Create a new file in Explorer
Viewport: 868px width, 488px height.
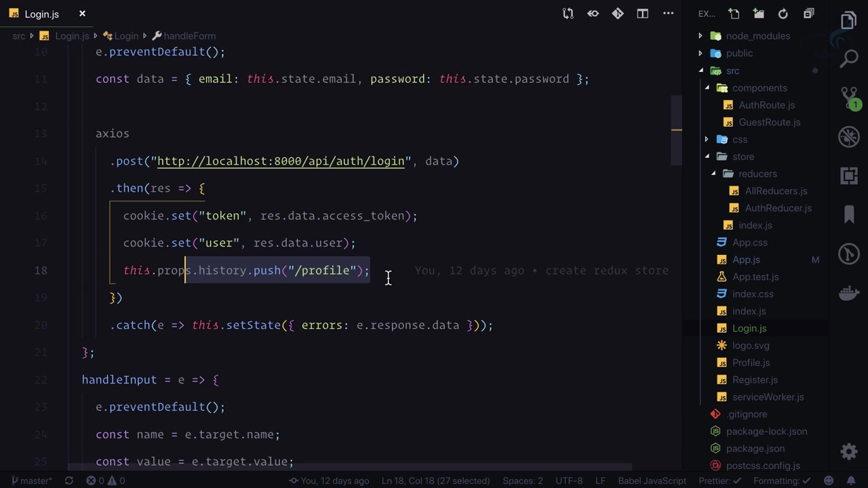point(734,14)
